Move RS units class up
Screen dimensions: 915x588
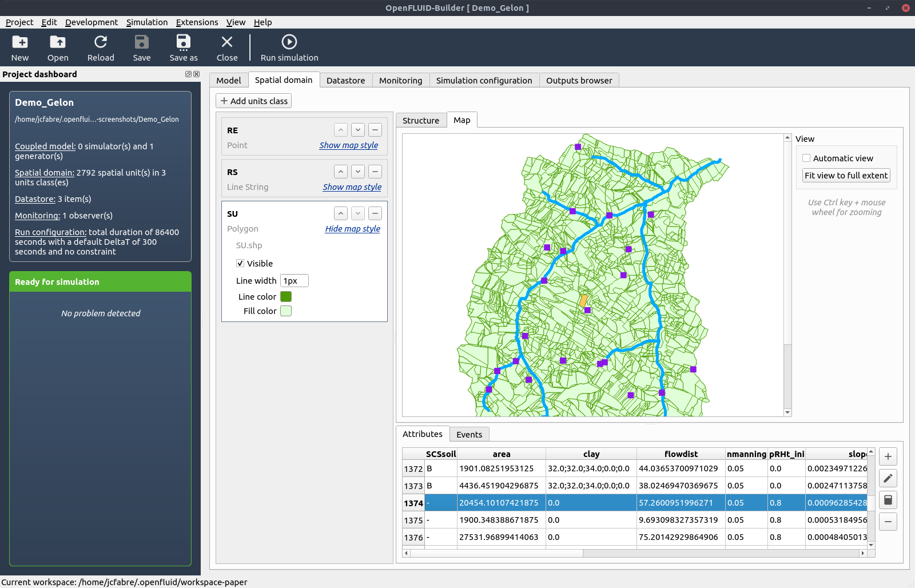(341, 172)
